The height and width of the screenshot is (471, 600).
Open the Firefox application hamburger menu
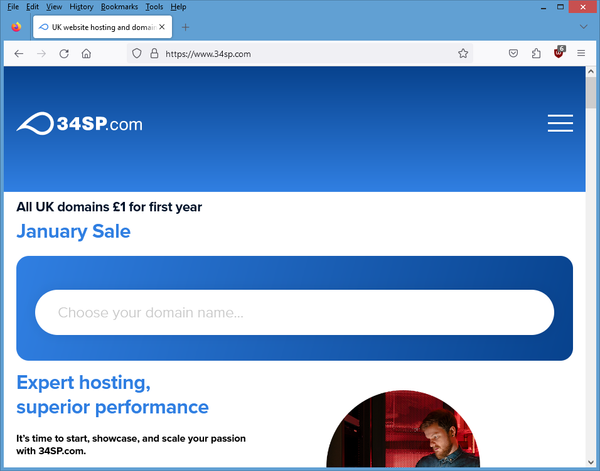pos(581,54)
